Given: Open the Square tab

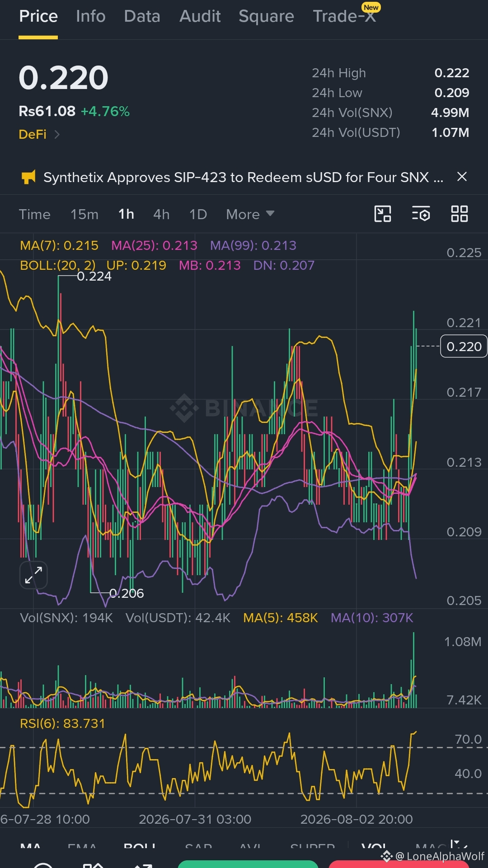Looking at the screenshot, I should [x=266, y=16].
